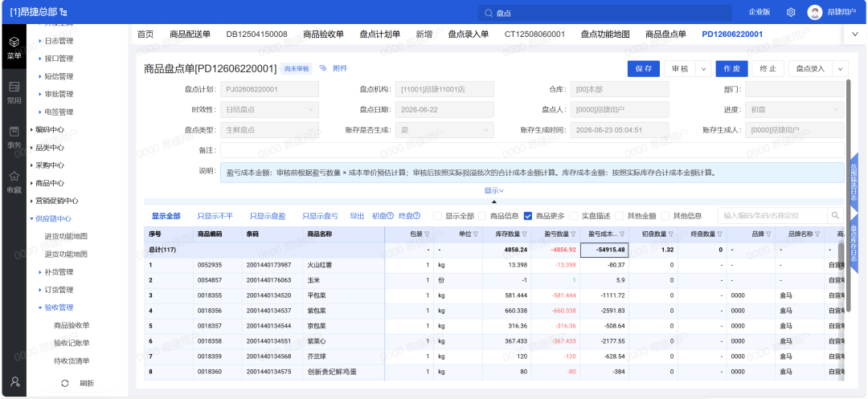Uncheck the 商品更多 checkbox
This screenshot has height=399, width=868.
point(528,216)
